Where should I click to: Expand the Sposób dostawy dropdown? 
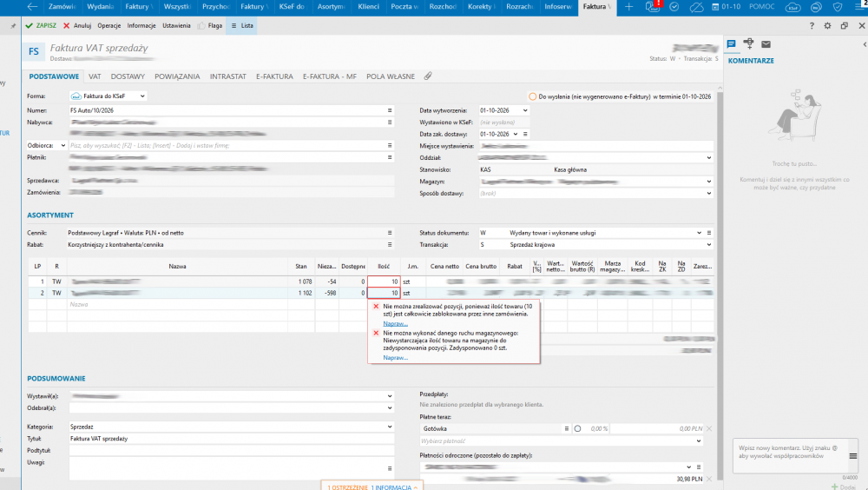coord(708,194)
